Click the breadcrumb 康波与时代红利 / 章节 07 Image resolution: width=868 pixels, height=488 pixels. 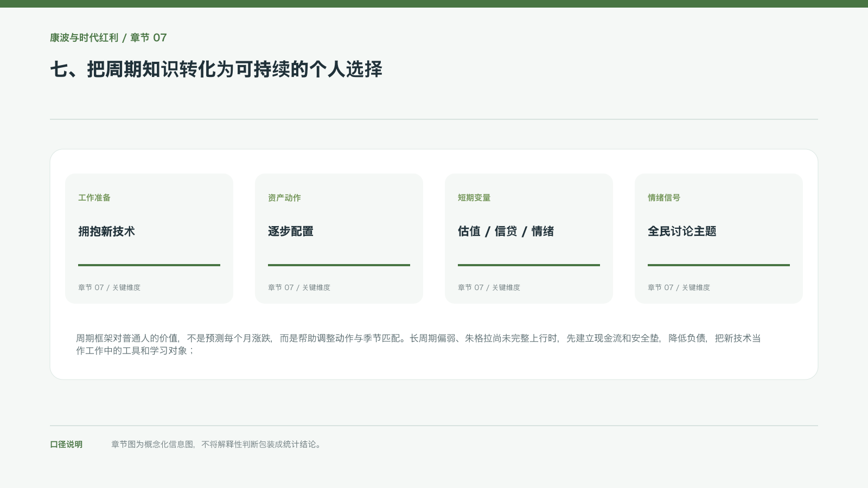[x=108, y=37]
